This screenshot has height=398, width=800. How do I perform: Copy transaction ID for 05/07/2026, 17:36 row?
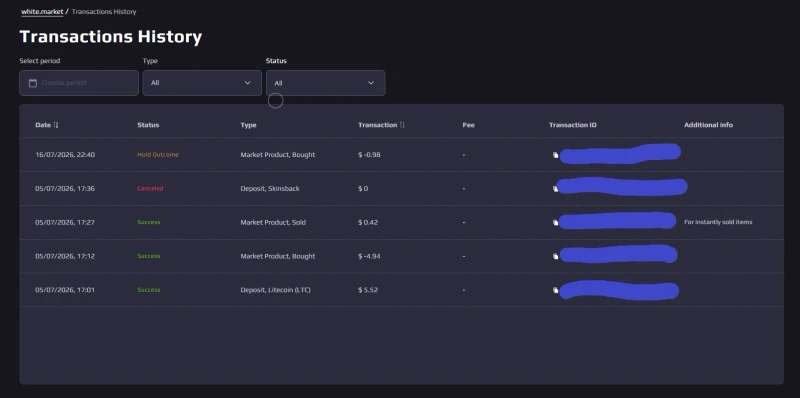pos(556,189)
